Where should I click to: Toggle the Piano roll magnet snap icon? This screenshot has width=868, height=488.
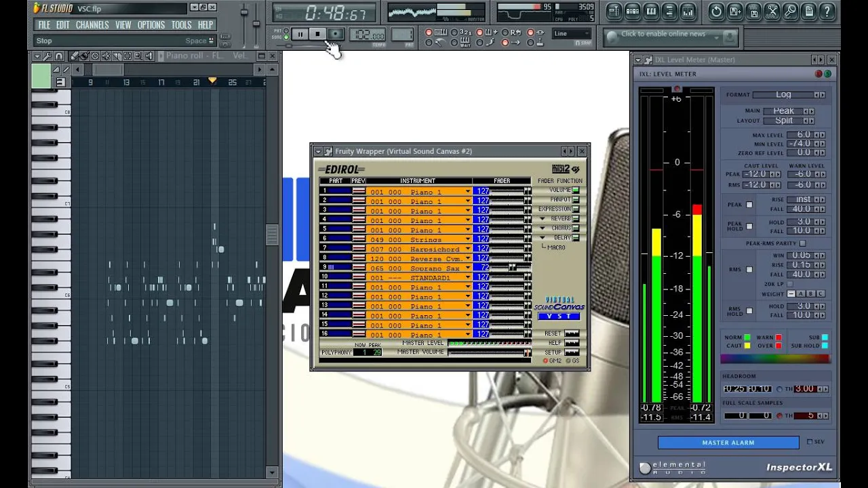[59, 56]
